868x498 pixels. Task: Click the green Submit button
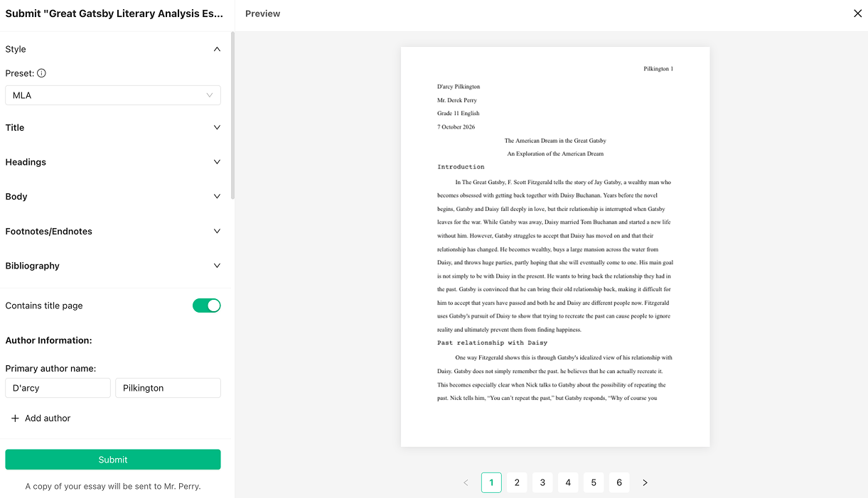pos(113,460)
